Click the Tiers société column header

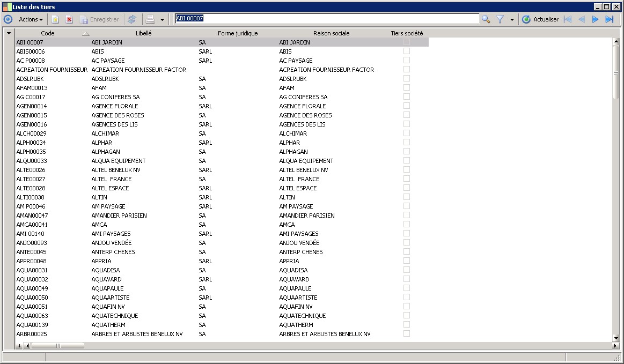407,33
